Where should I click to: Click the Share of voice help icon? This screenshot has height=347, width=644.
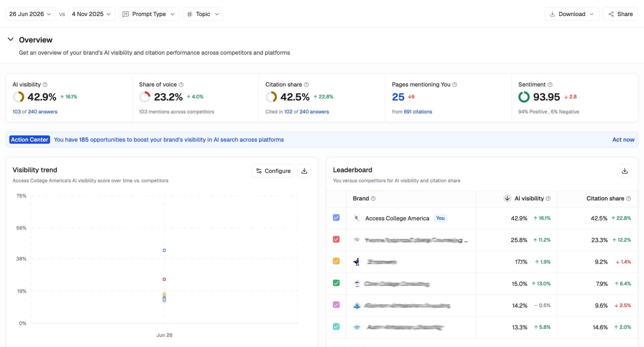click(181, 85)
